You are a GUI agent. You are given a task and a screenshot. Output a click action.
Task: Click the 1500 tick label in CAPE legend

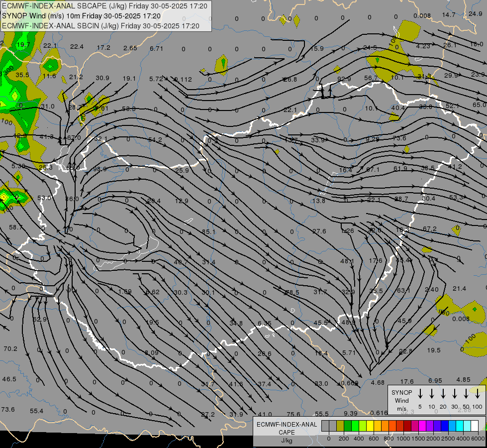tap(418, 439)
